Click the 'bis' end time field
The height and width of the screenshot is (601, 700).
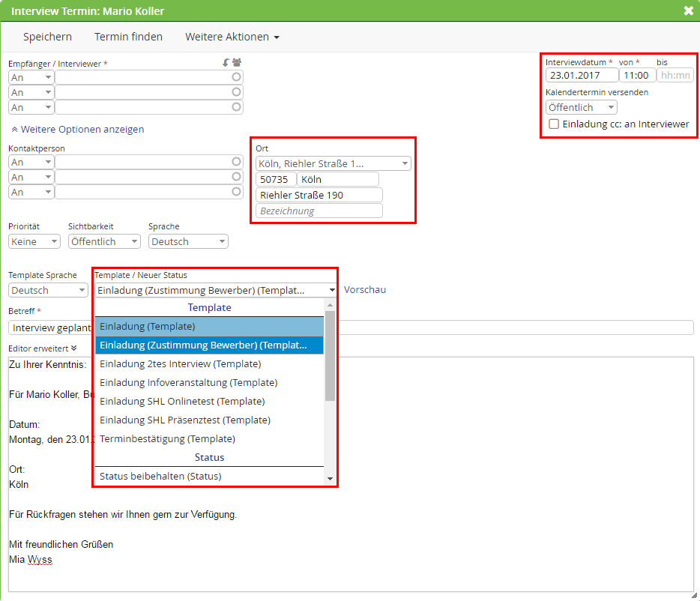(675, 75)
